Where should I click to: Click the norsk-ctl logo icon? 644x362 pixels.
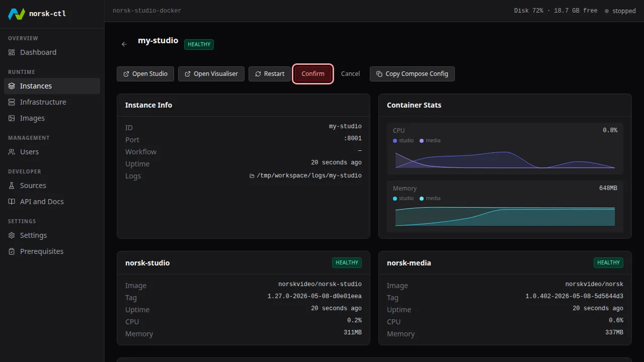[x=17, y=14]
